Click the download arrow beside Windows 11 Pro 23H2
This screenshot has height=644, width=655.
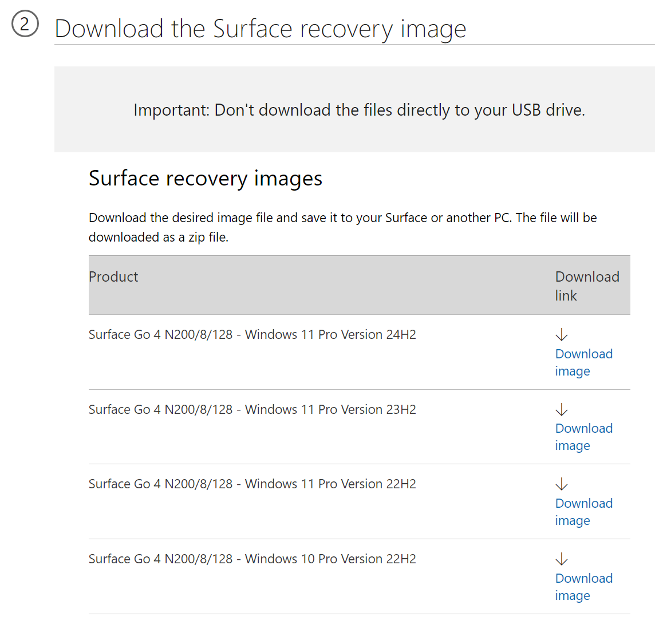[562, 409]
